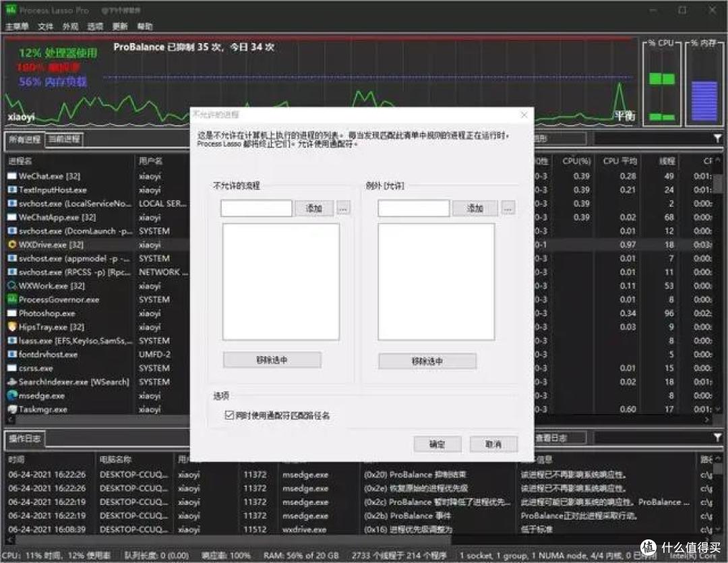Click the exceptions list box

point(436,282)
